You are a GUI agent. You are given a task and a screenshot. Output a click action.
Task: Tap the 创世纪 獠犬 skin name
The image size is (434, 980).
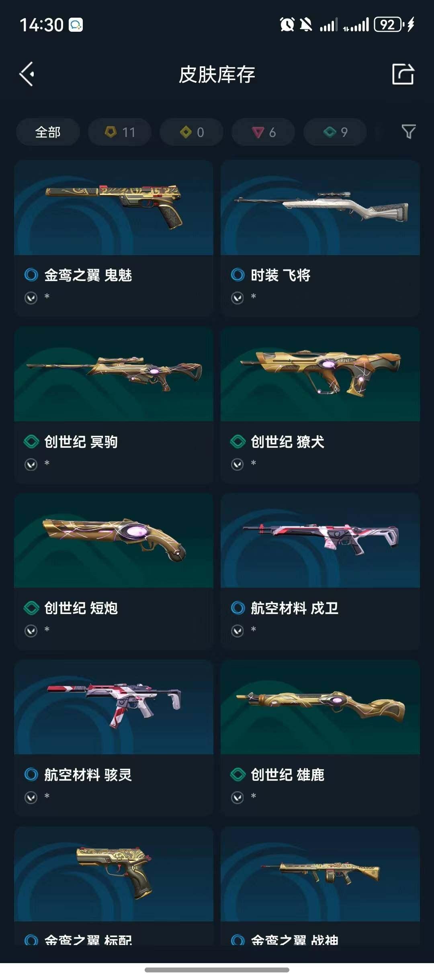[287, 442]
